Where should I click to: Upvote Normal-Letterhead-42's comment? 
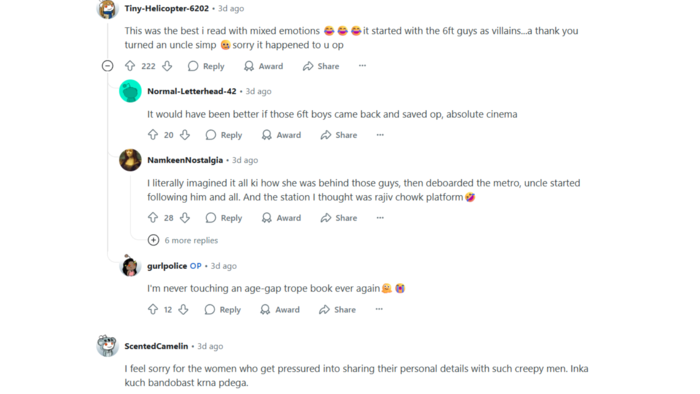[153, 135]
